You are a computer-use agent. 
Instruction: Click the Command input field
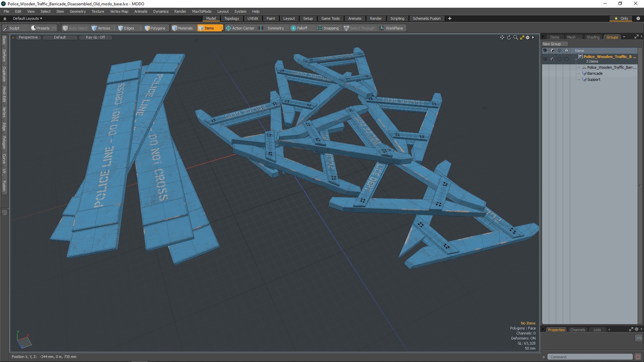[590, 357]
